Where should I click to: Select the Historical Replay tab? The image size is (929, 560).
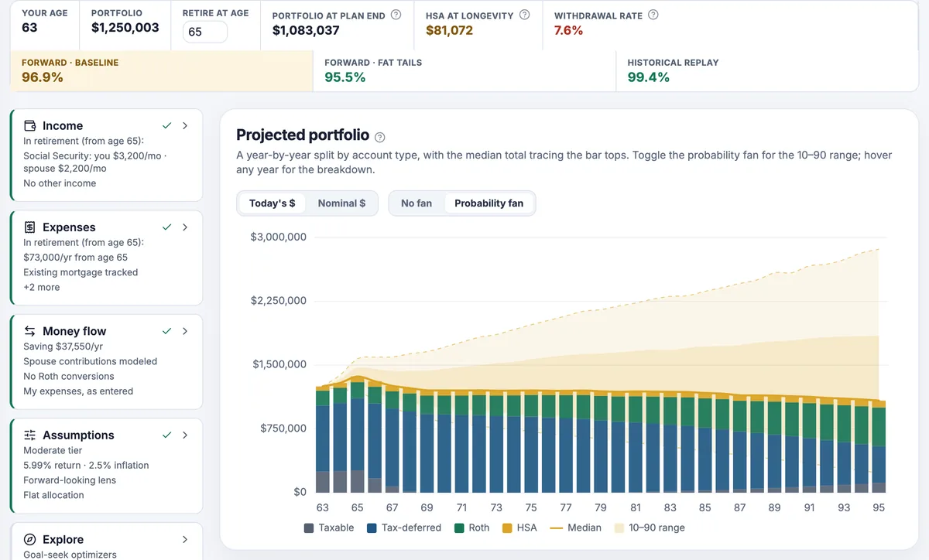click(767, 71)
